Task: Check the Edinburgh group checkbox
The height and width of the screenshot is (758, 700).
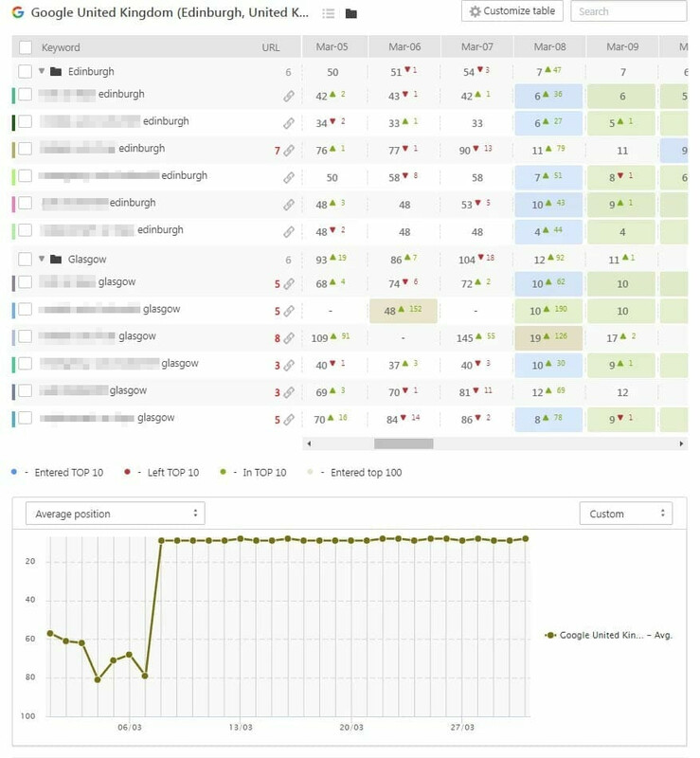Action: (x=26, y=72)
